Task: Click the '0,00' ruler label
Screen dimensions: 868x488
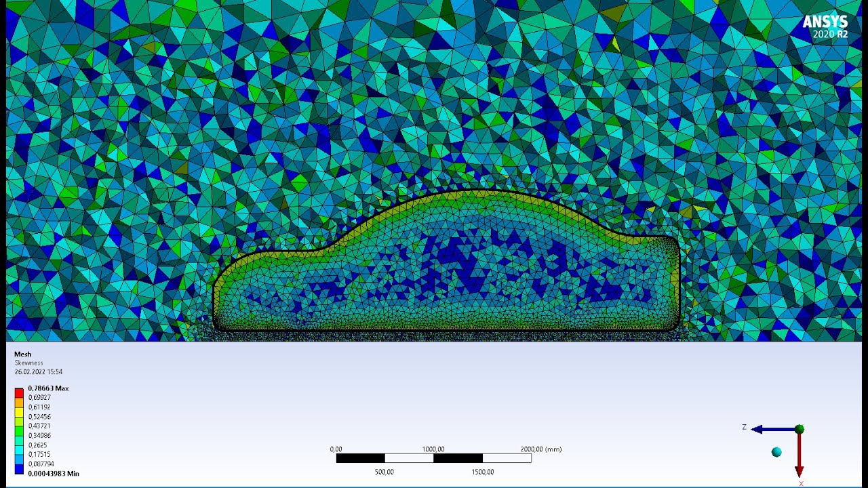Action: [336, 449]
